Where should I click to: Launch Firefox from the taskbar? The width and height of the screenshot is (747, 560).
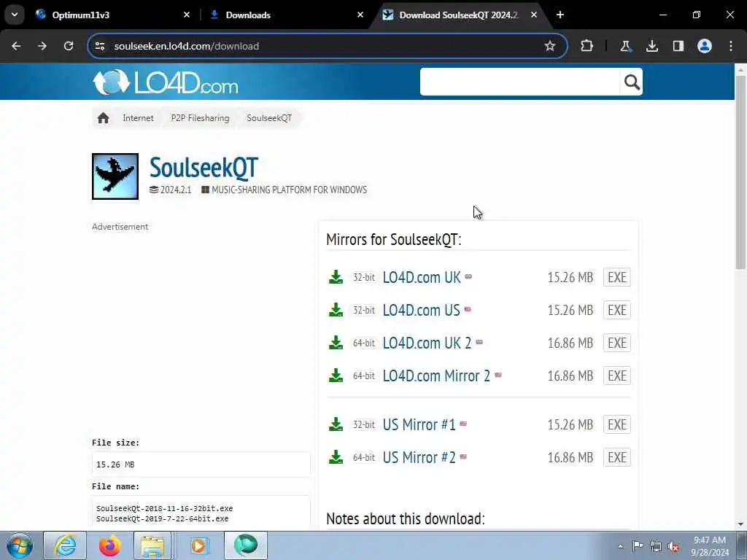point(109,545)
